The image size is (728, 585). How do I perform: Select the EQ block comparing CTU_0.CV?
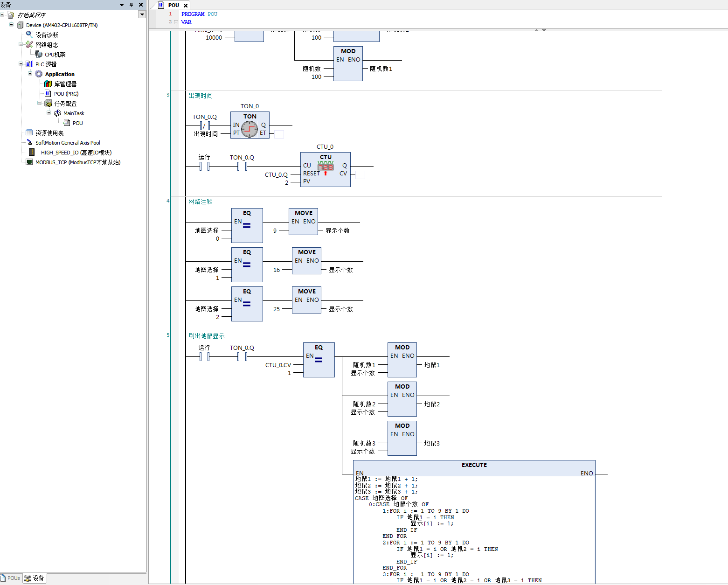(319, 360)
